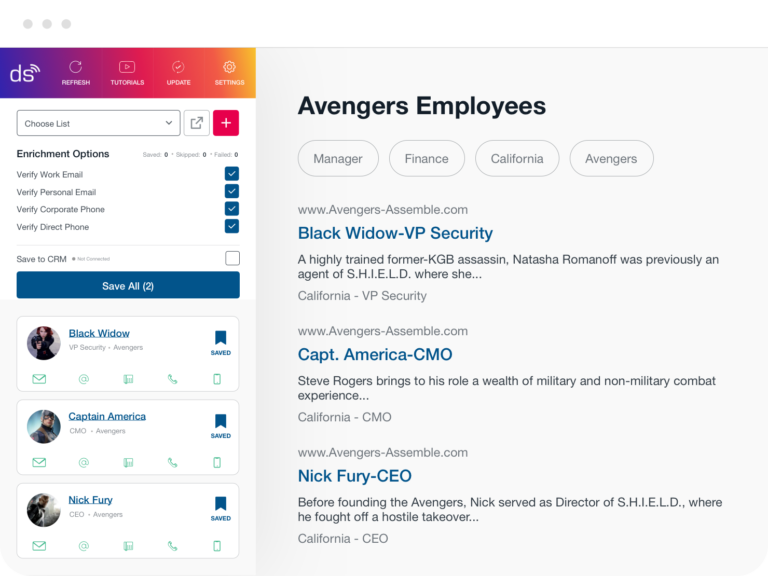
Task: Click the mobile phone icon for Captain America
Action: pyautogui.click(x=217, y=462)
